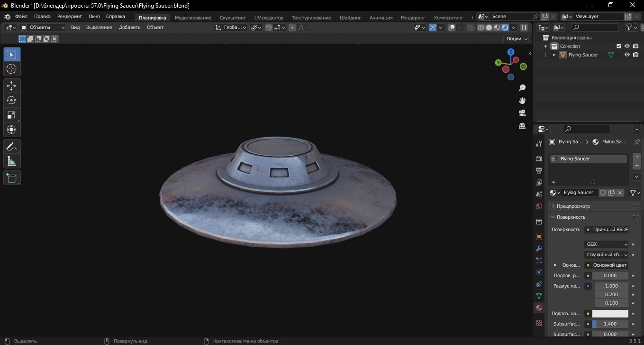Screen dimensions: 644x345
Task: Switch to material preview shading
Action: (497, 28)
